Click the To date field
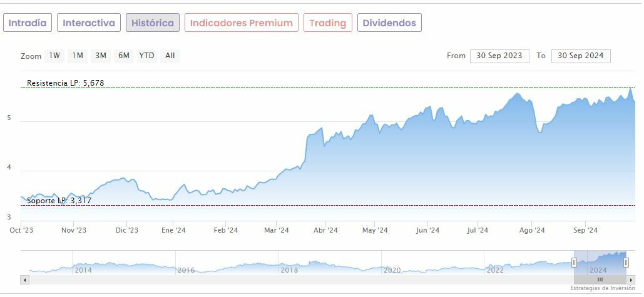 click(581, 56)
